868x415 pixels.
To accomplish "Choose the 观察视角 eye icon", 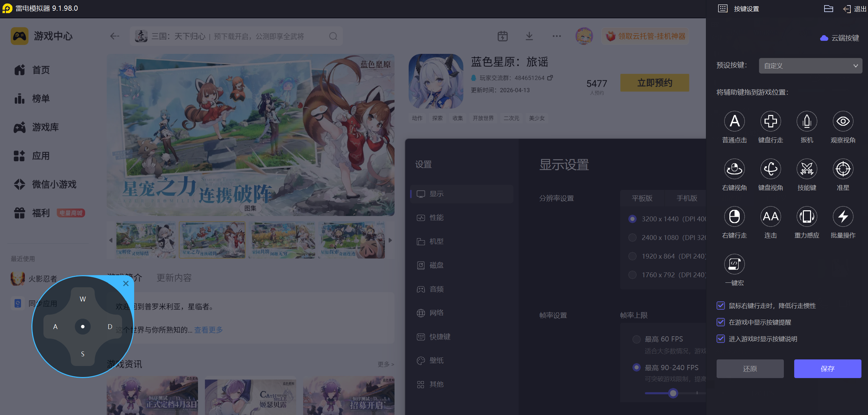I will point(843,122).
